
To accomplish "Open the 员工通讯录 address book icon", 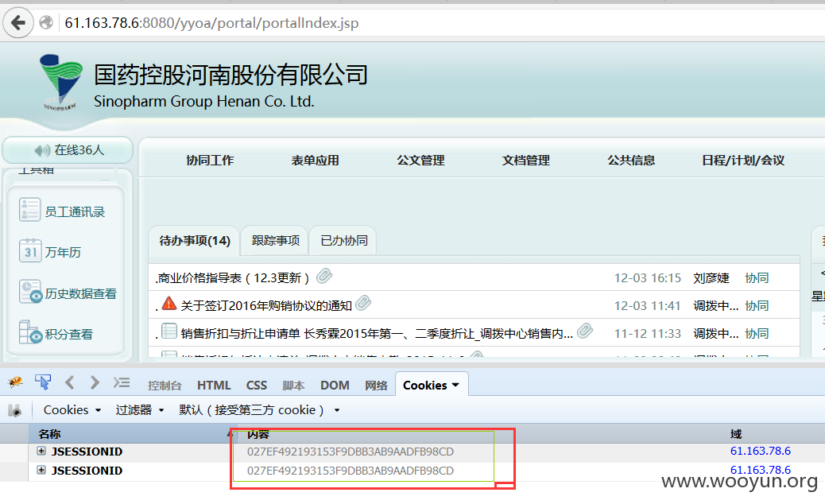I will pos(29,209).
